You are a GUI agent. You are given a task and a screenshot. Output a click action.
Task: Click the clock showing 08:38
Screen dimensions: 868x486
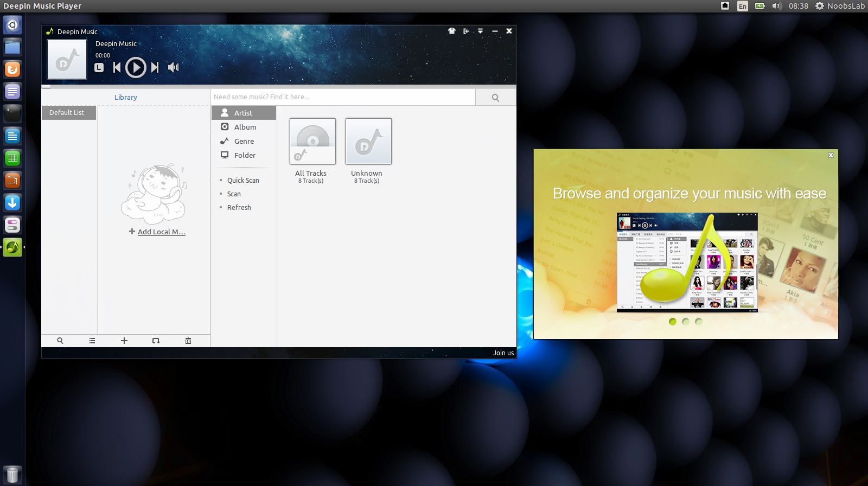(799, 6)
